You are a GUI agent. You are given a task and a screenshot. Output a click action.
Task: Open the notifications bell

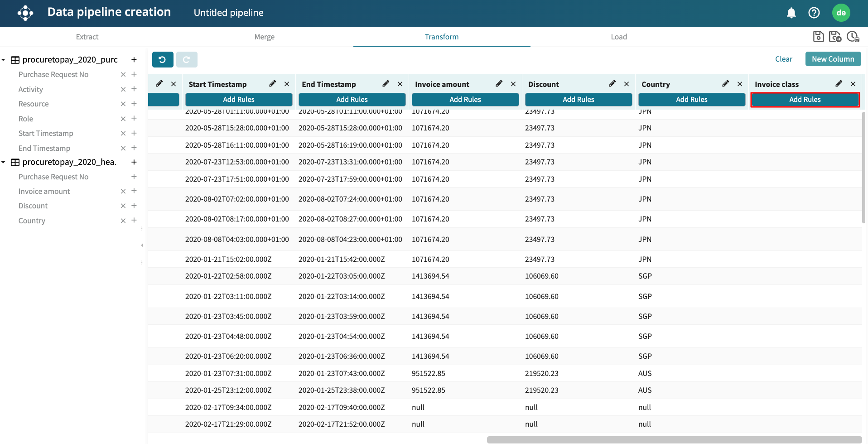click(791, 13)
